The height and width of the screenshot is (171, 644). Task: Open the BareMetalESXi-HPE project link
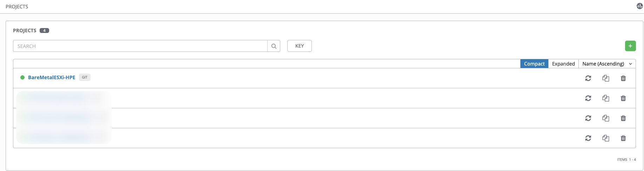[52, 77]
